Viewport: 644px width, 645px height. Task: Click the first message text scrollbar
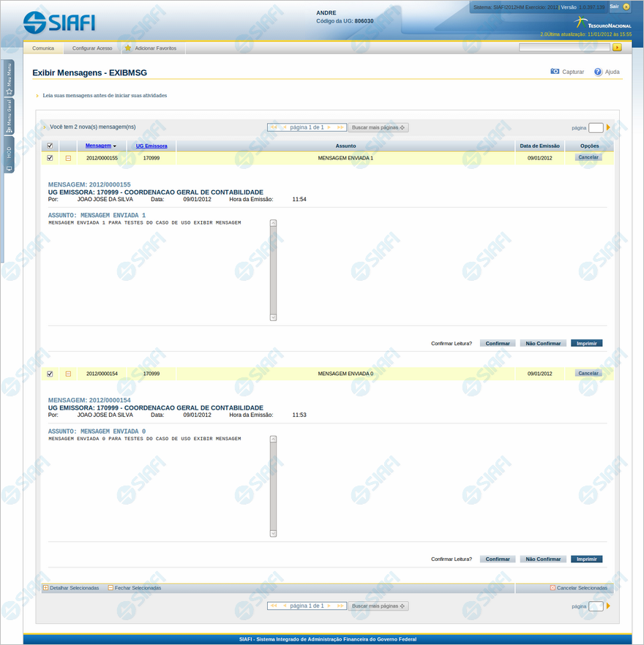click(x=273, y=271)
